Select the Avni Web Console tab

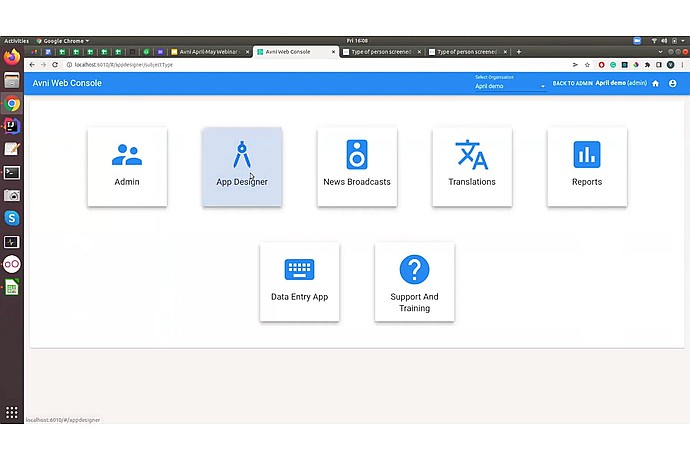click(x=297, y=52)
